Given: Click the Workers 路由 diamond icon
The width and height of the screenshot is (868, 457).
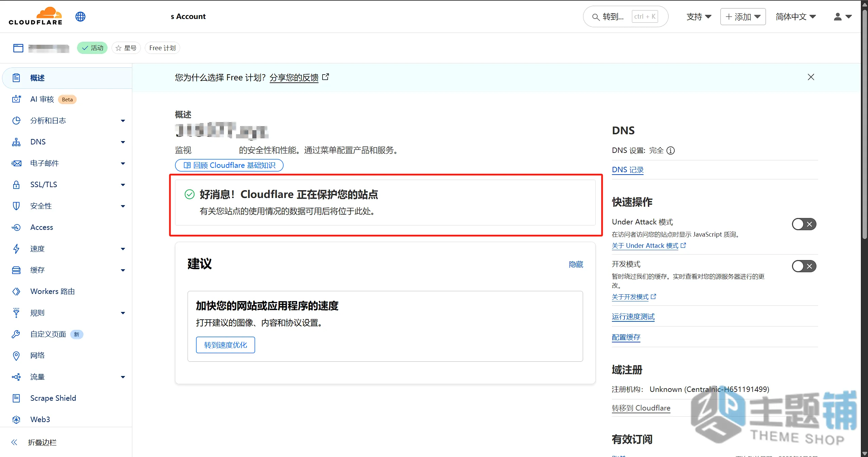Looking at the screenshot, I should (16, 292).
